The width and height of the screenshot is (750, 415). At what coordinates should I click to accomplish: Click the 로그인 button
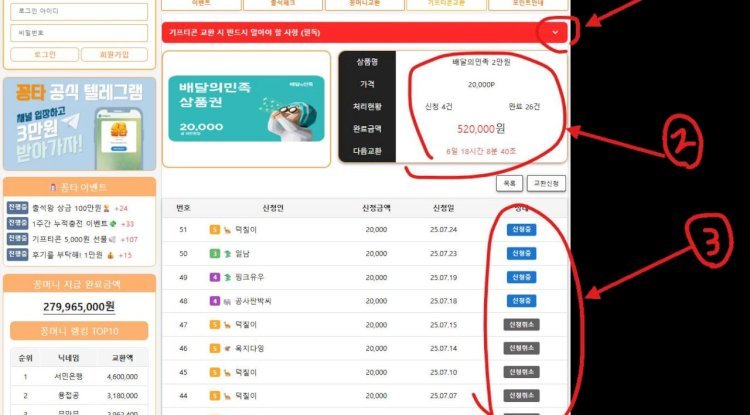pos(44,55)
